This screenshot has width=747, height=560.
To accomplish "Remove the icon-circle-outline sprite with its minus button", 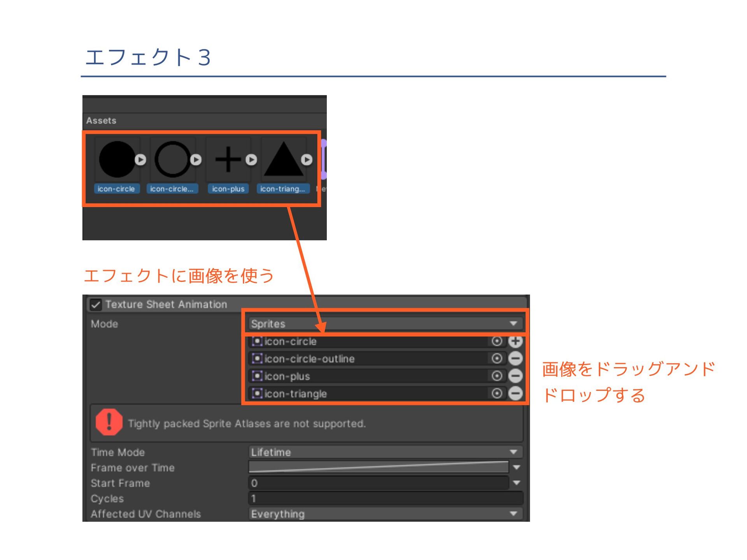I will click(x=516, y=359).
